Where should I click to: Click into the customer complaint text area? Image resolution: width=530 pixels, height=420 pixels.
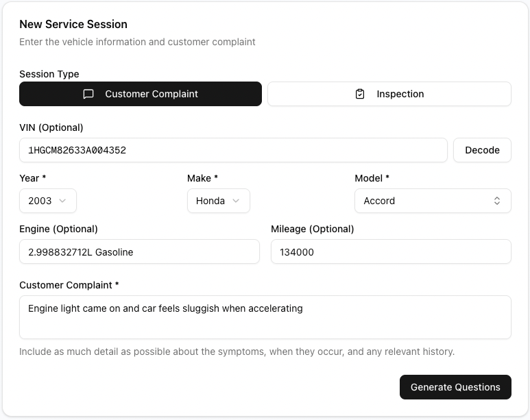[265, 317]
